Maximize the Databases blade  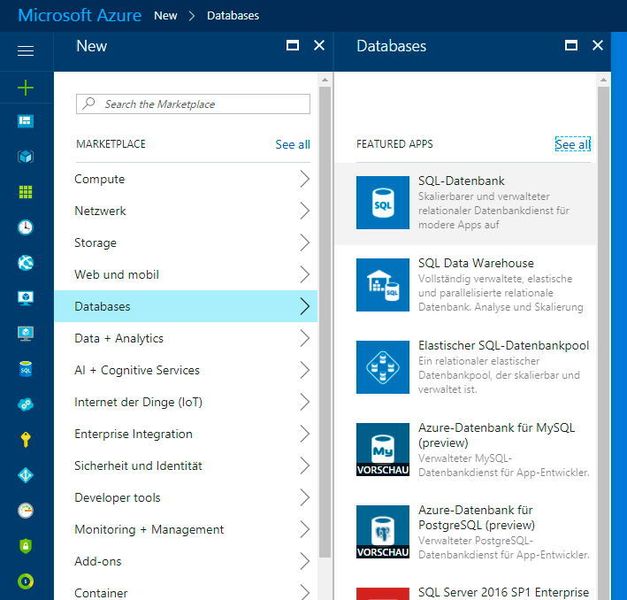(571, 45)
